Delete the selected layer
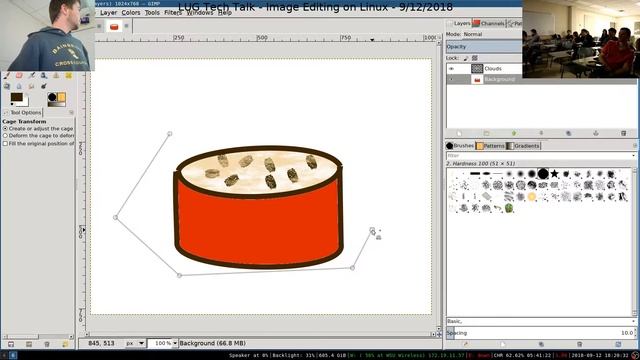This screenshot has width=640, height=360. [x=623, y=133]
